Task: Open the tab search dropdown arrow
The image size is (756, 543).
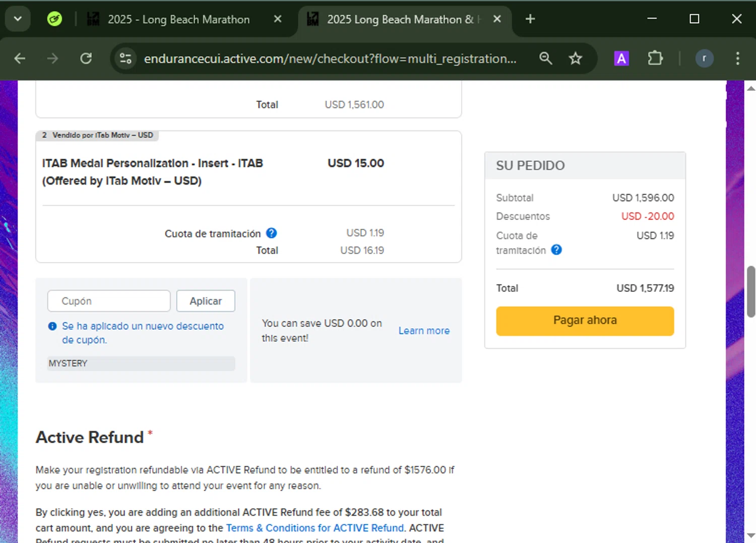Action: (18, 19)
